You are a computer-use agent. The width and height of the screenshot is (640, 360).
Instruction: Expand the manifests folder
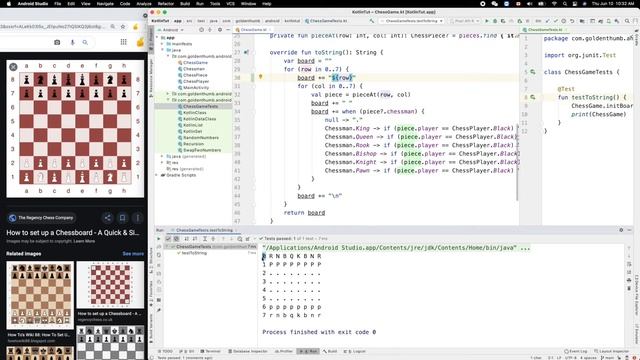tap(162, 44)
